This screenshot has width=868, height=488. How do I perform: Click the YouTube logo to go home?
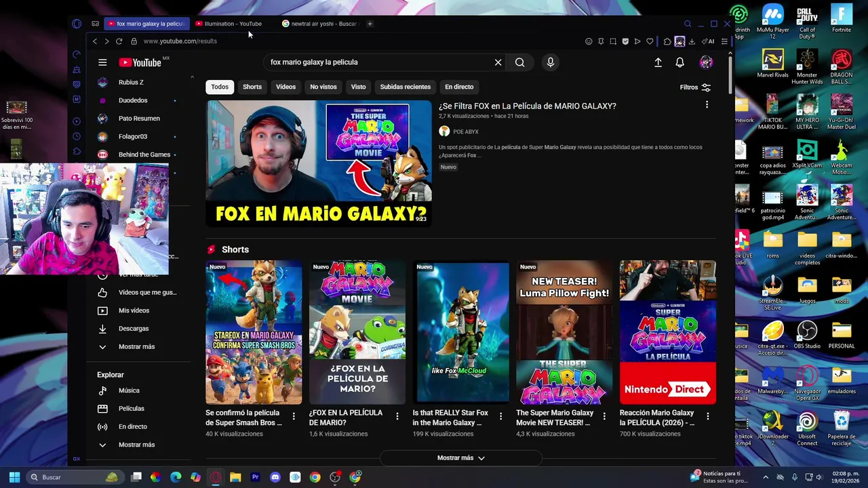click(x=140, y=62)
